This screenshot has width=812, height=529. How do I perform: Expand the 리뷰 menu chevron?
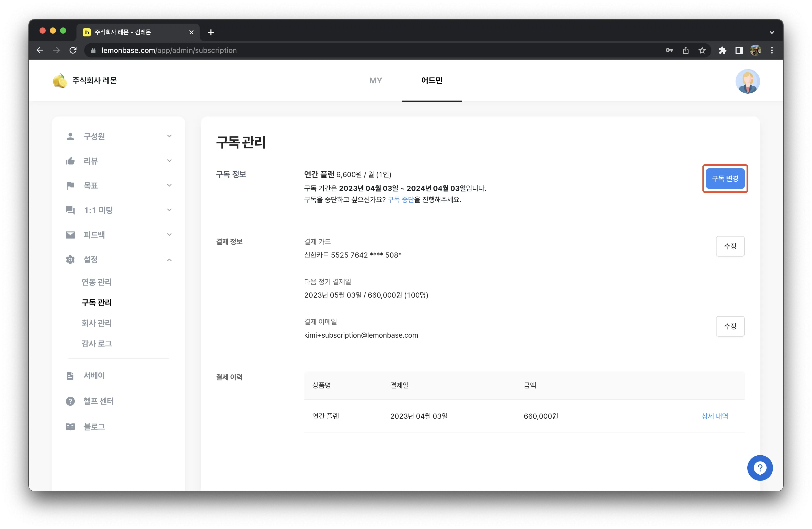[x=169, y=161]
